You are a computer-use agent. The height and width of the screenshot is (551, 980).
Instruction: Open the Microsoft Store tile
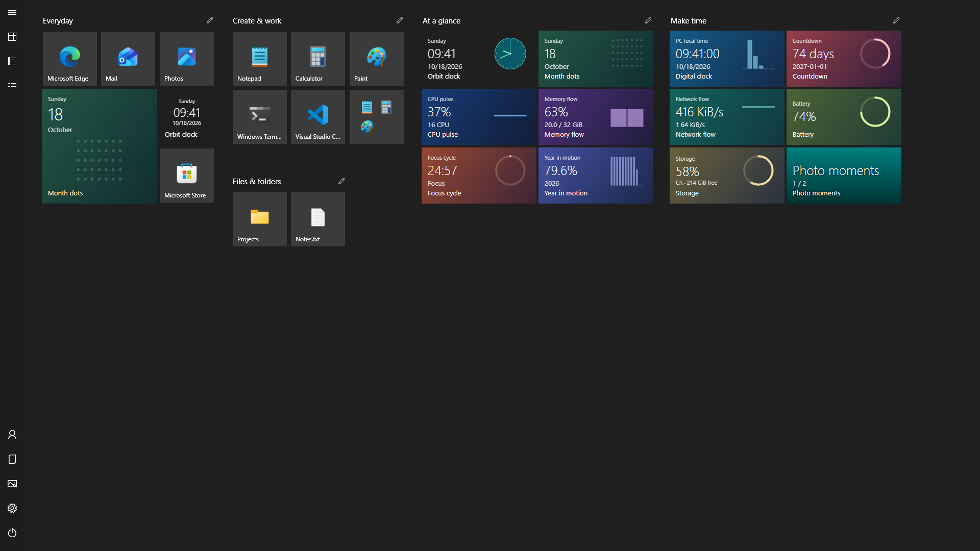pyautogui.click(x=187, y=176)
